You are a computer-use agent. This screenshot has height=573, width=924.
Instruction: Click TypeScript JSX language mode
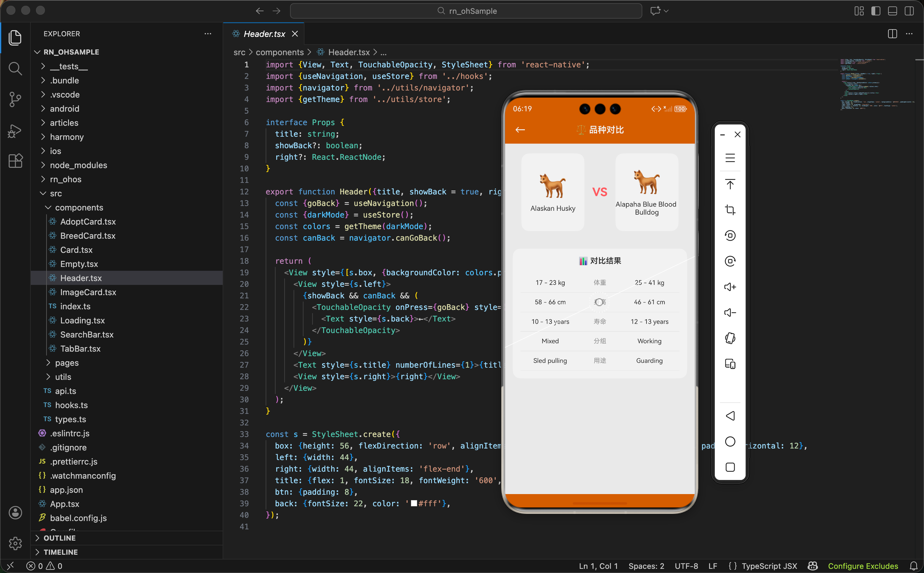point(769,566)
